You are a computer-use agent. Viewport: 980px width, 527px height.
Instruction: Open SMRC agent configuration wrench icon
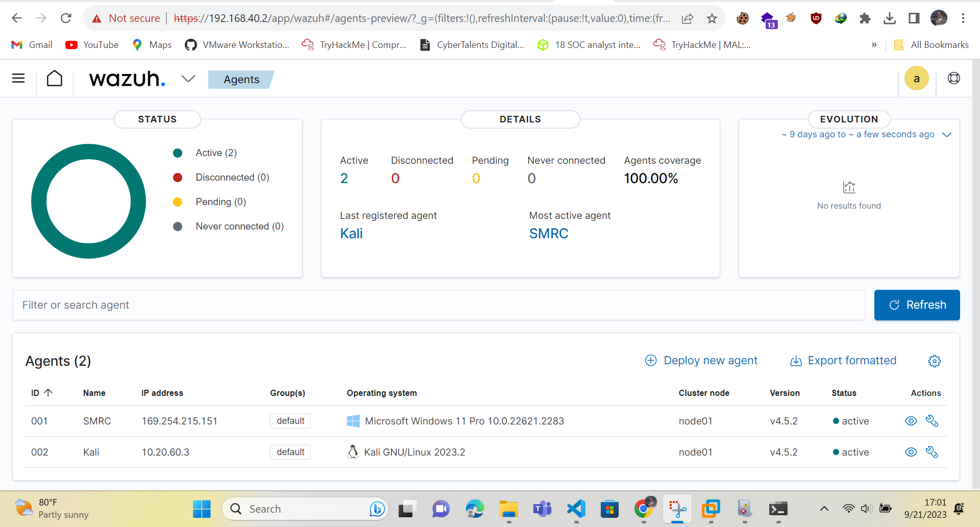coord(932,421)
